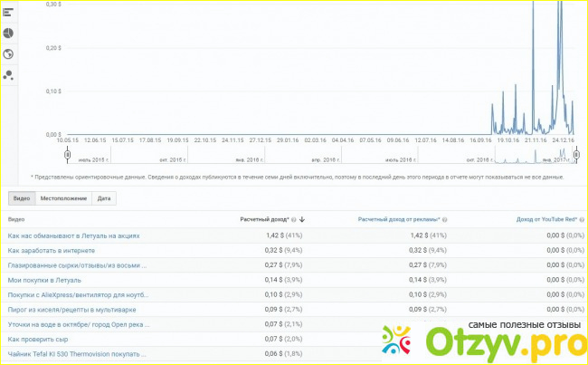The height and width of the screenshot is (365, 588).
Task: Click help icon beside Расчетный доход
Action: (294, 219)
